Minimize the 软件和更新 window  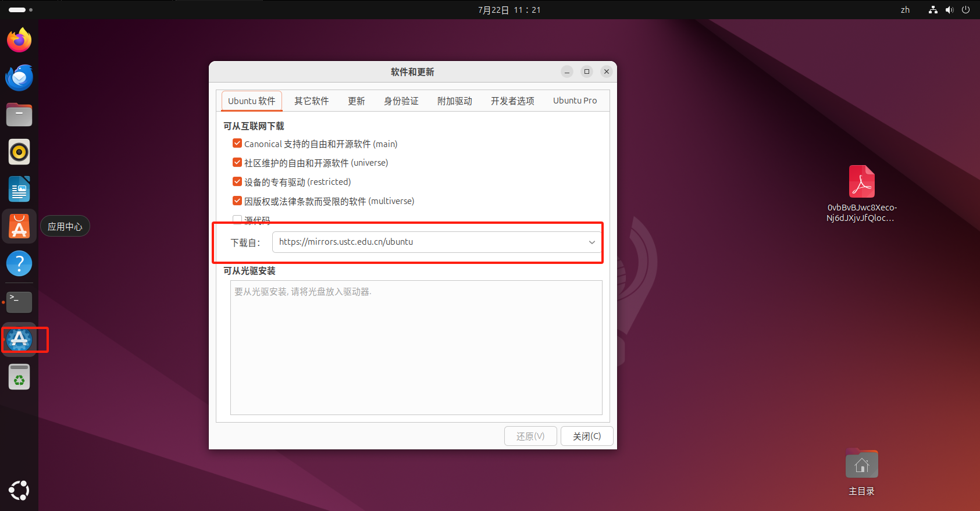567,72
